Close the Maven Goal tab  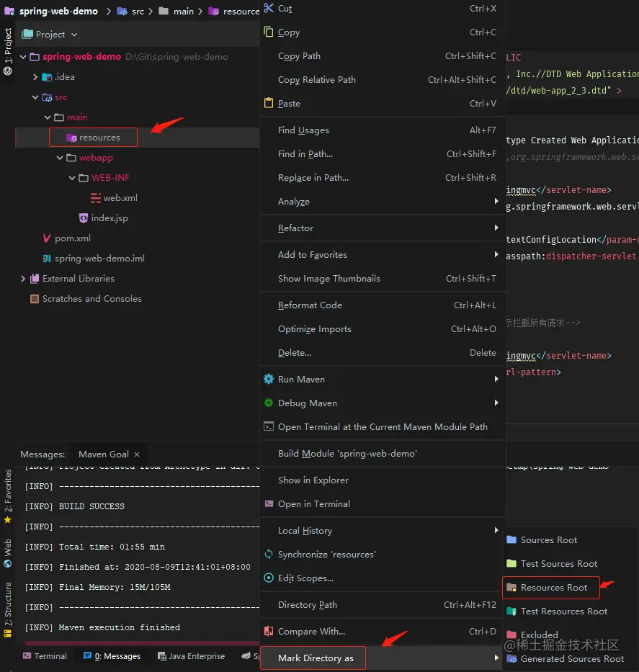point(137,454)
